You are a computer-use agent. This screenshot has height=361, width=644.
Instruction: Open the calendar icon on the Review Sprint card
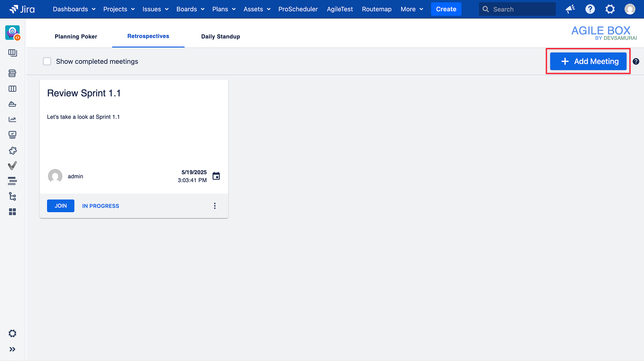pos(216,176)
